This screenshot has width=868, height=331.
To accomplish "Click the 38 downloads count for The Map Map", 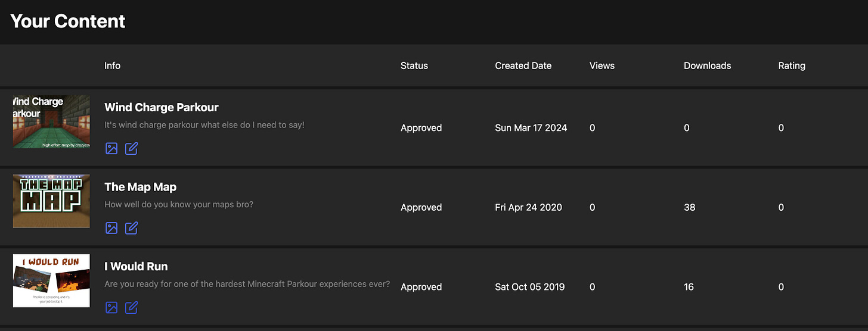I will tap(690, 207).
